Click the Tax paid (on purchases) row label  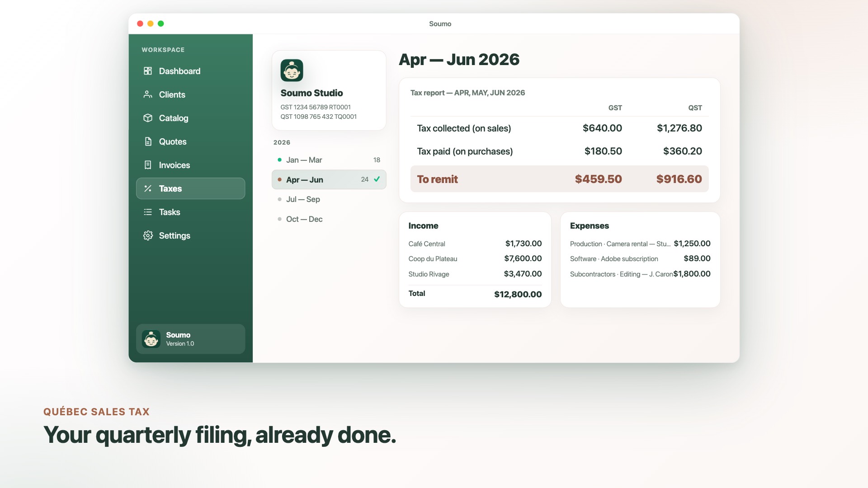coord(465,151)
